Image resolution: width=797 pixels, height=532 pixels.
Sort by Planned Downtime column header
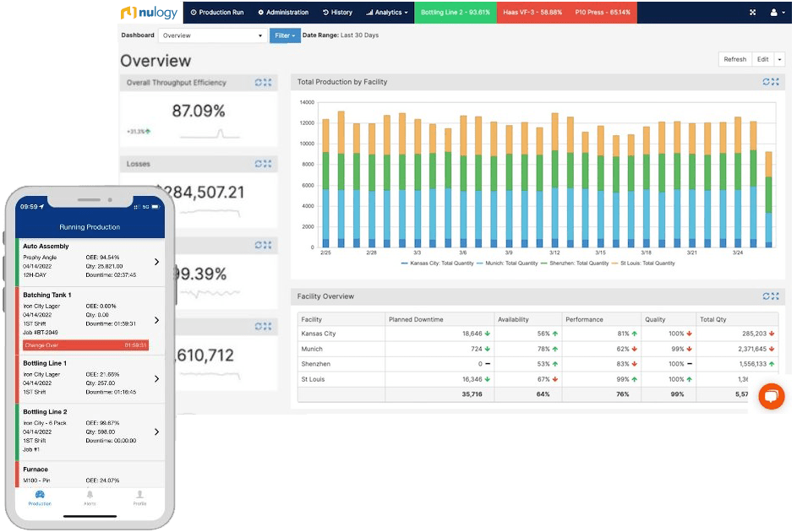point(439,319)
